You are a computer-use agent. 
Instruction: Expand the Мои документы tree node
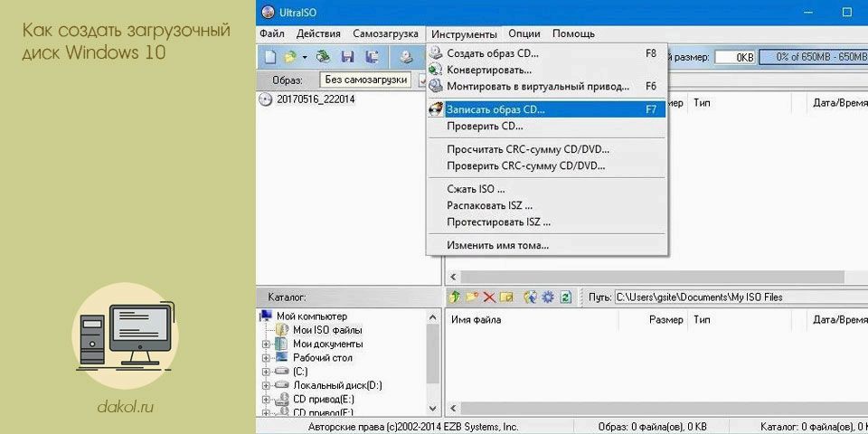point(266,344)
